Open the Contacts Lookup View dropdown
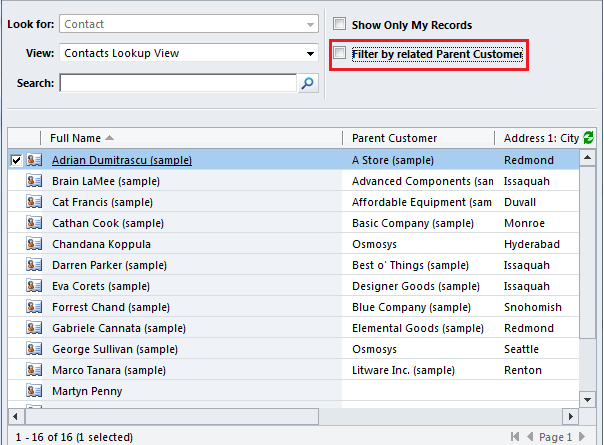604x445 pixels. click(310, 54)
